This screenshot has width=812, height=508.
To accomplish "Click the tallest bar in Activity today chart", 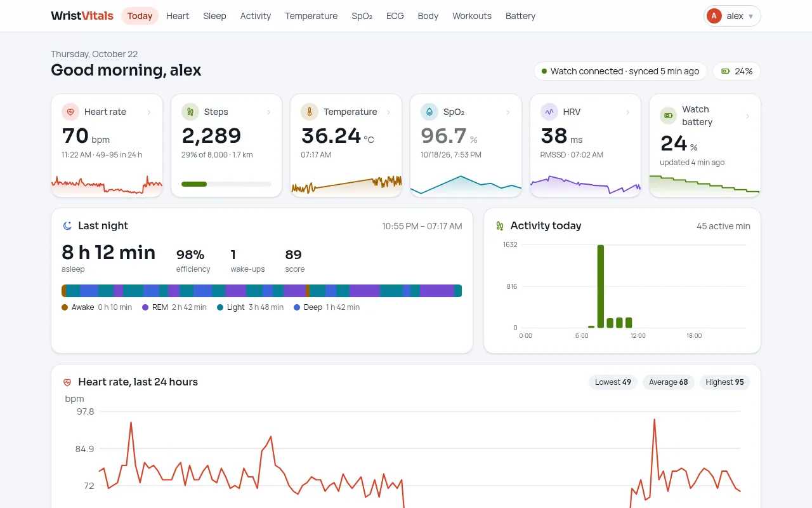I will point(601,286).
